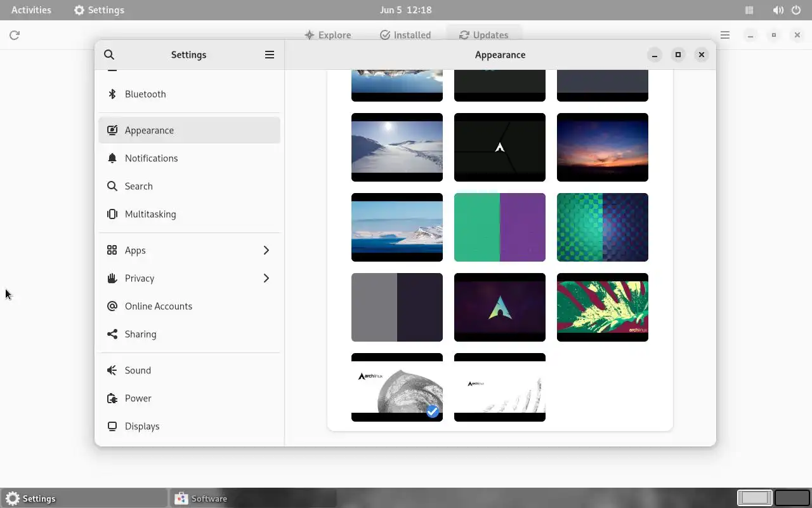Click the Power label in sidebar

pyautogui.click(x=138, y=398)
